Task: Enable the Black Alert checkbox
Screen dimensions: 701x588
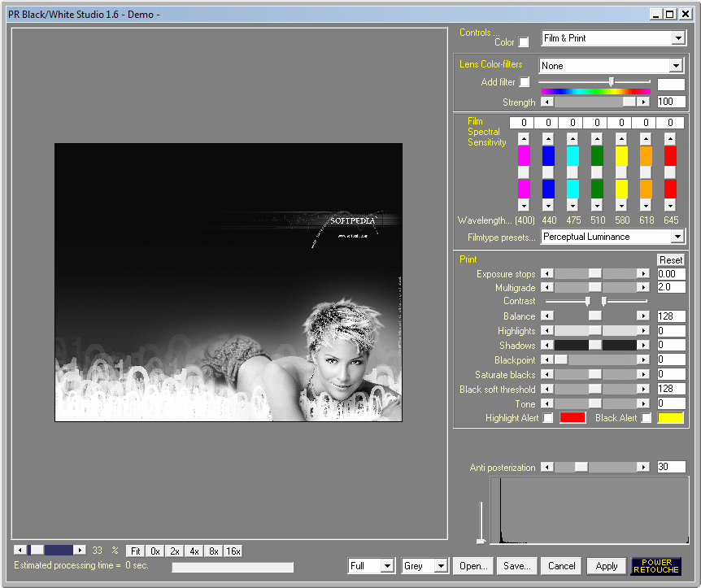Action: pyautogui.click(x=646, y=418)
